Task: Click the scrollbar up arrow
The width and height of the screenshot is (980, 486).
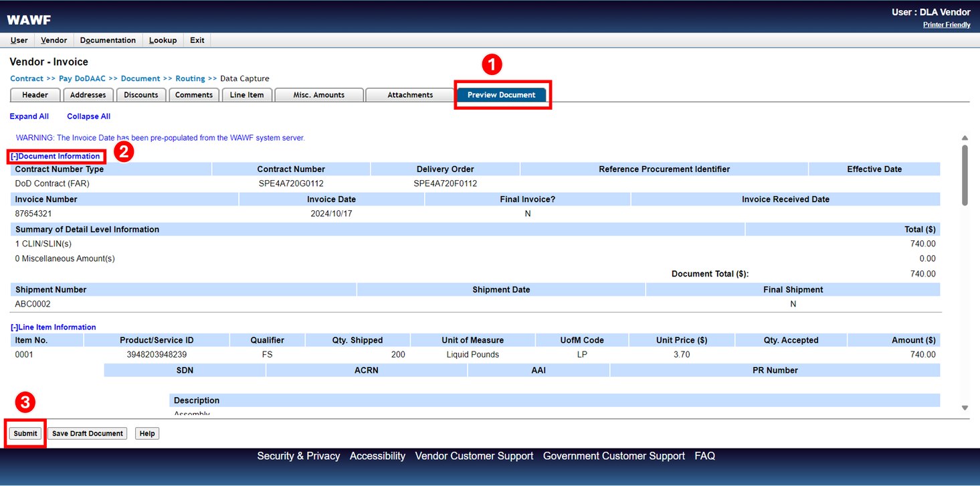Action: (x=965, y=137)
